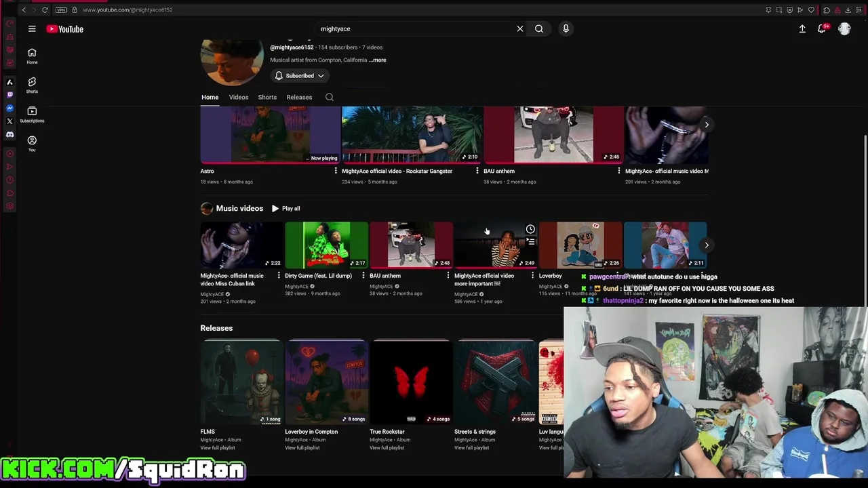The width and height of the screenshot is (868, 488).
Task: Click the @mightyace6152 channel handle
Action: click(292, 47)
